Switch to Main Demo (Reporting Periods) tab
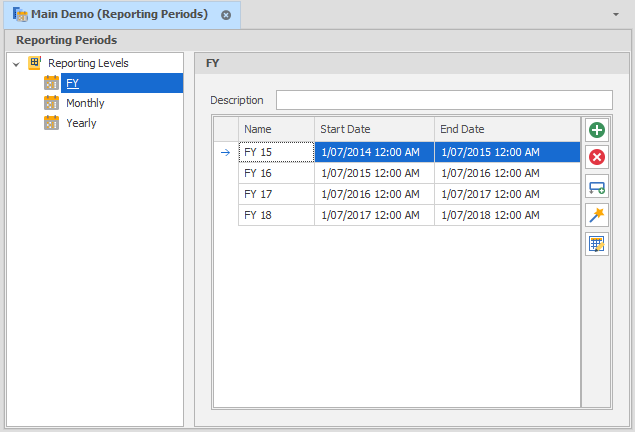Viewport: 635px width, 432px height. tap(118, 15)
